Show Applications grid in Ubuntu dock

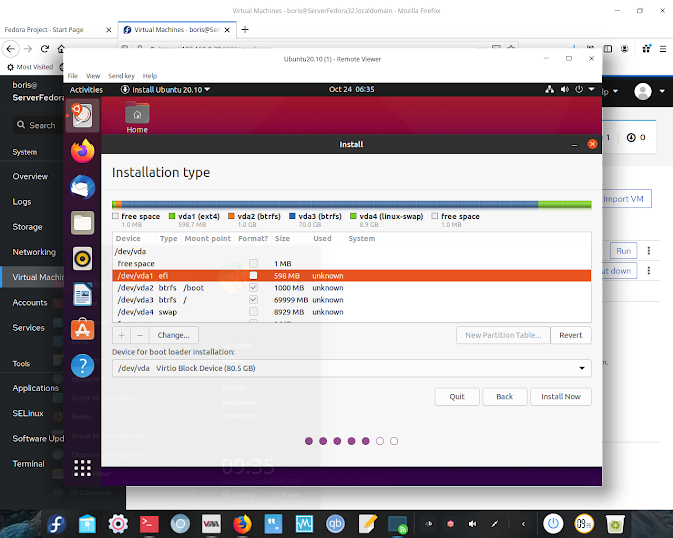pyautogui.click(x=82, y=468)
